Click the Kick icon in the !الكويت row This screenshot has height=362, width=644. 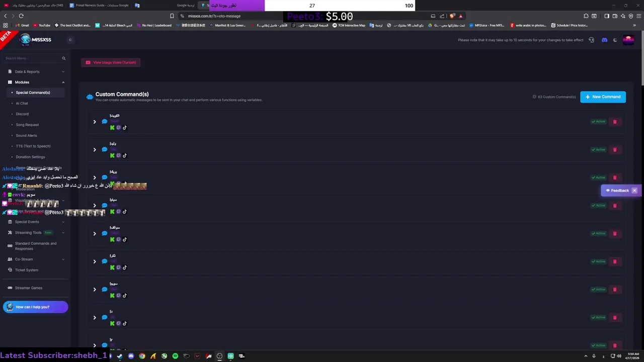tap(112, 128)
